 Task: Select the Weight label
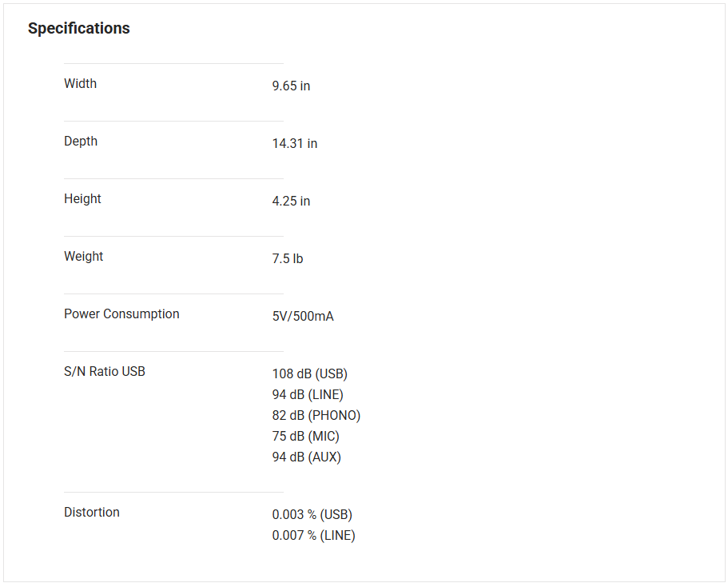(x=83, y=257)
